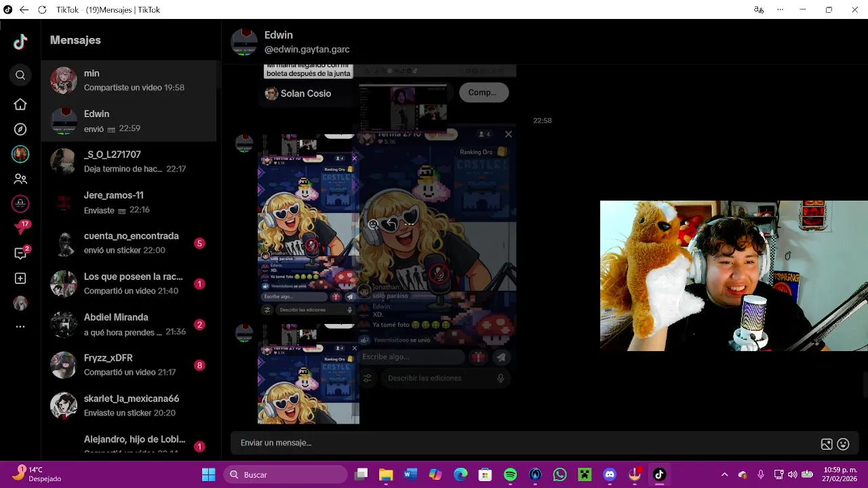Open @edwin.gaytan.garc profile link in header
Screen dimensions: 868x488
point(307,49)
